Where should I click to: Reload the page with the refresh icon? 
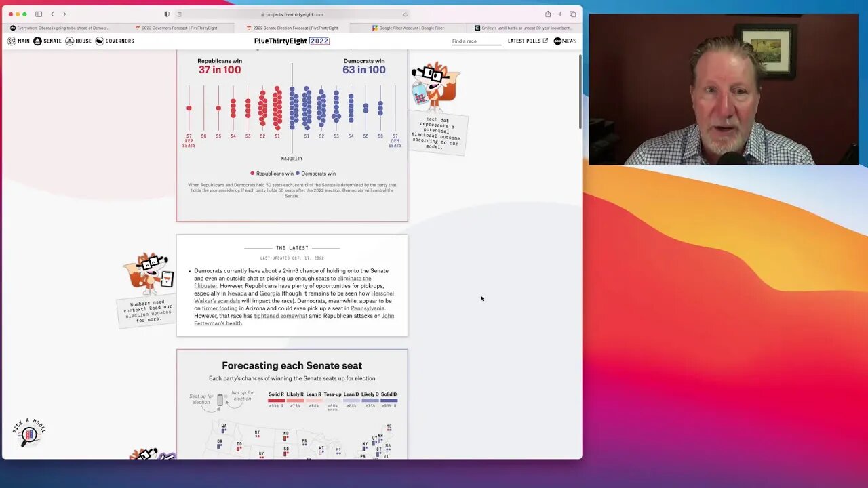[406, 14]
